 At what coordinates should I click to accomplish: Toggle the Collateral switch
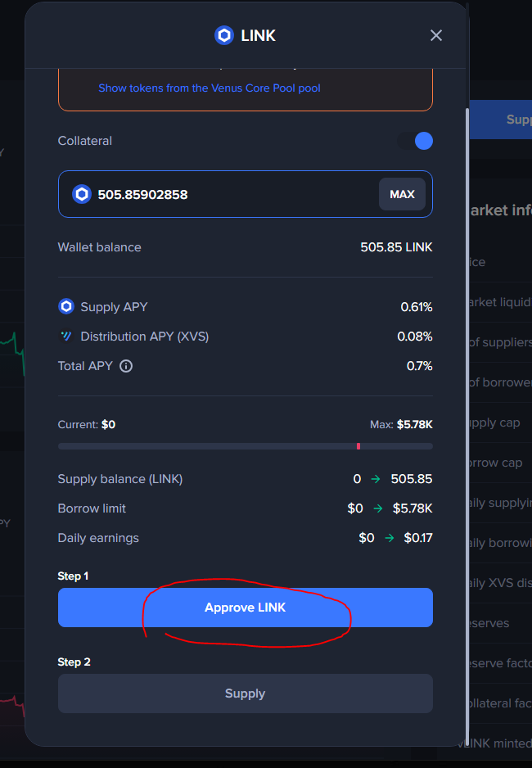(414, 141)
